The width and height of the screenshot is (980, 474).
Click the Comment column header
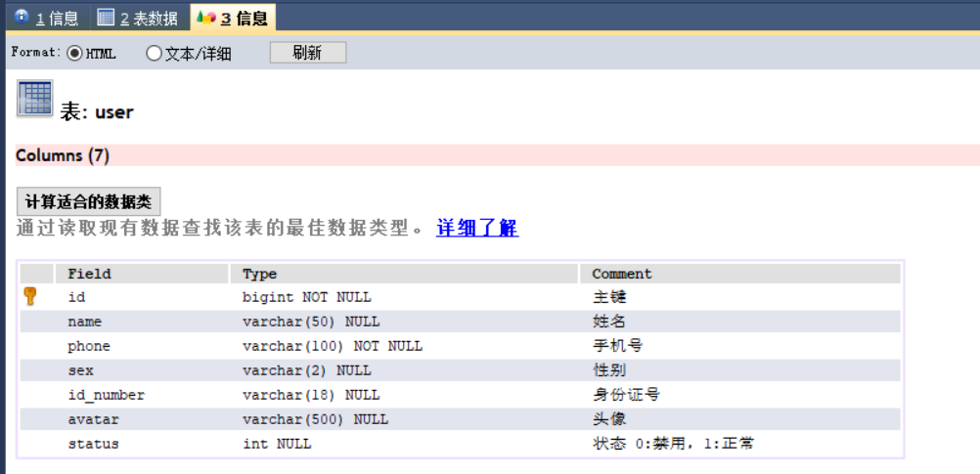[740, 275]
